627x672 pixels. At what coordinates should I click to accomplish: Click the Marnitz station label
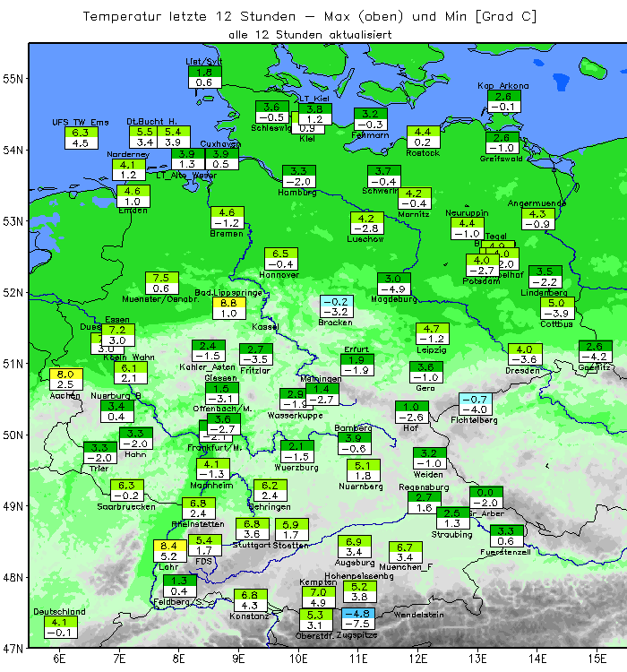point(414,214)
